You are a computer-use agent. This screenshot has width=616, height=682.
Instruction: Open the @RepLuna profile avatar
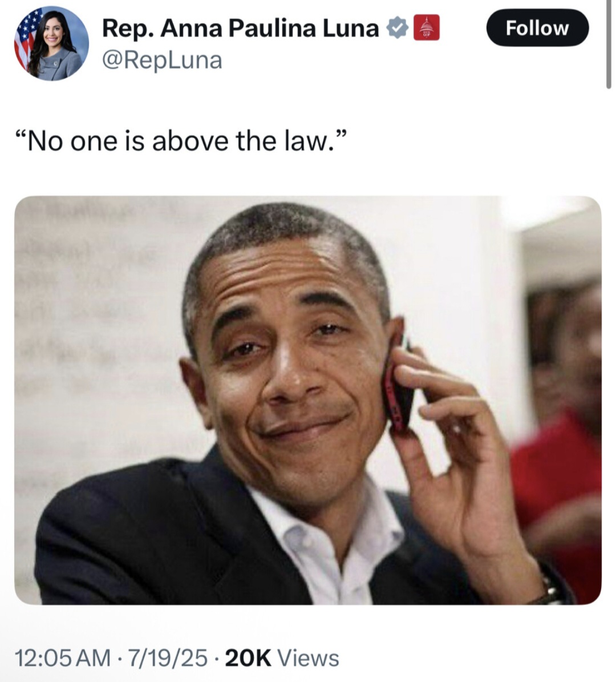[52, 43]
